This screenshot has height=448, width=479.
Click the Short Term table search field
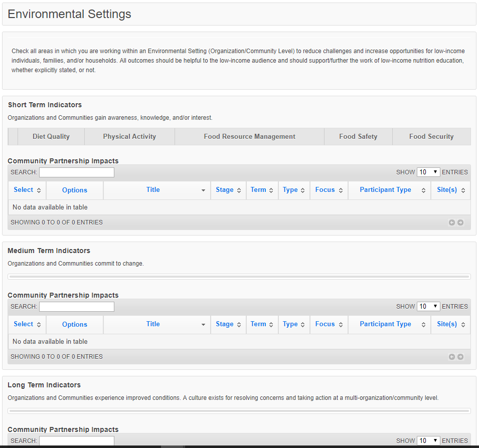(x=77, y=172)
